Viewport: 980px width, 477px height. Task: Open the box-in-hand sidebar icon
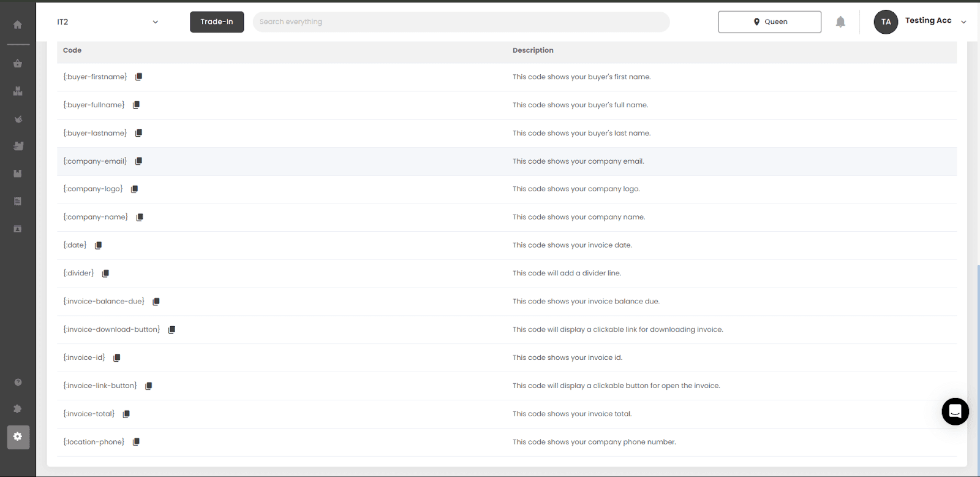coord(18,146)
